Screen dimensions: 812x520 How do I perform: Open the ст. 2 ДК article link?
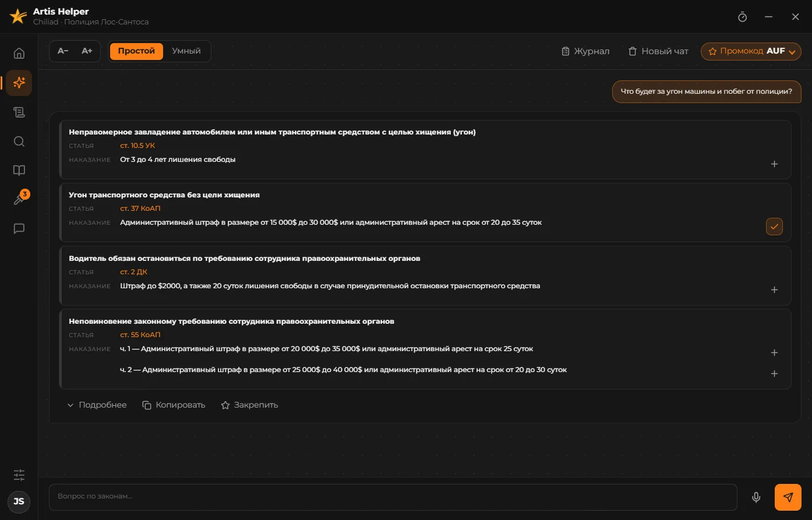click(134, 272)
